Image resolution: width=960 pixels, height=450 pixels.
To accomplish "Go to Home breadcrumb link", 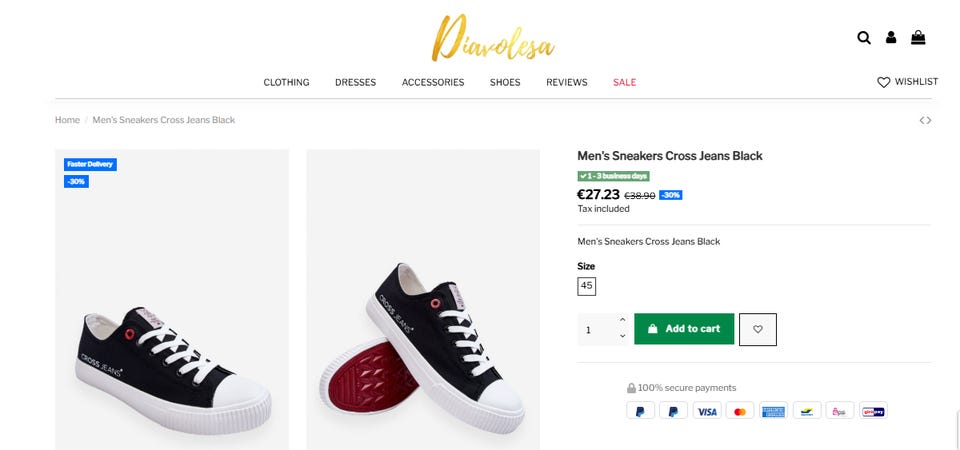I will pos(67,120).
